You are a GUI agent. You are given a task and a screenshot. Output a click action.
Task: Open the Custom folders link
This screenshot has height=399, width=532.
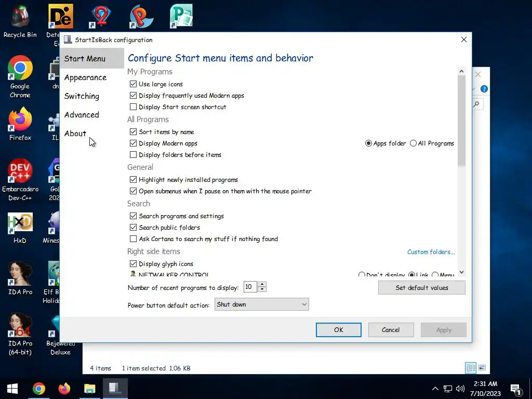click(x=431, y=252)
